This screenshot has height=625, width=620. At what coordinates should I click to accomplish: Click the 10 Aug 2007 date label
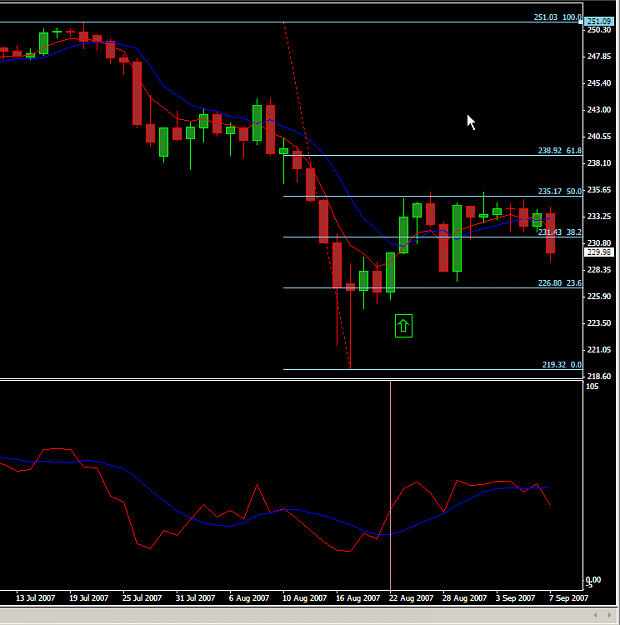click(304, 598)
